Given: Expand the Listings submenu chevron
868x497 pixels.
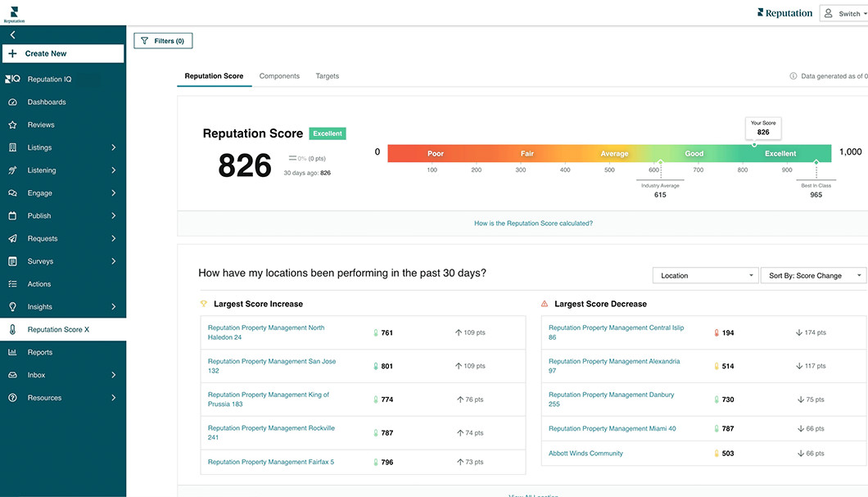Looking at the screenshot, I should click(x=114, y=147).
